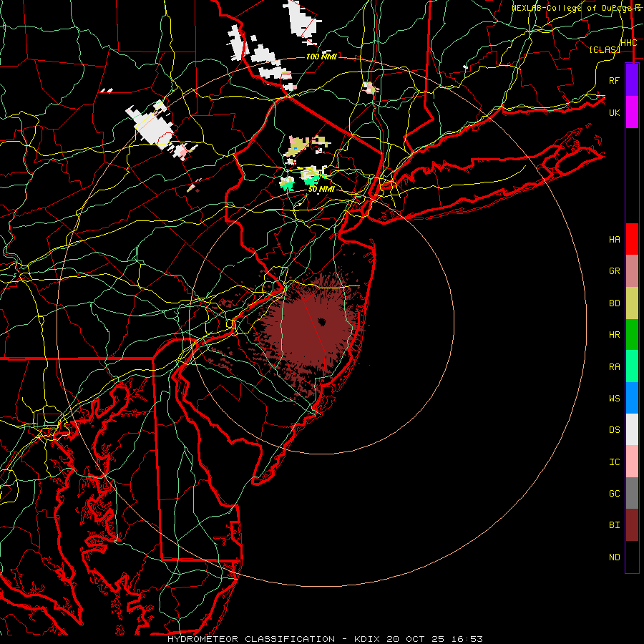Click the GC legend label
This screenshot has width=644, height=644.
(614, 494)
